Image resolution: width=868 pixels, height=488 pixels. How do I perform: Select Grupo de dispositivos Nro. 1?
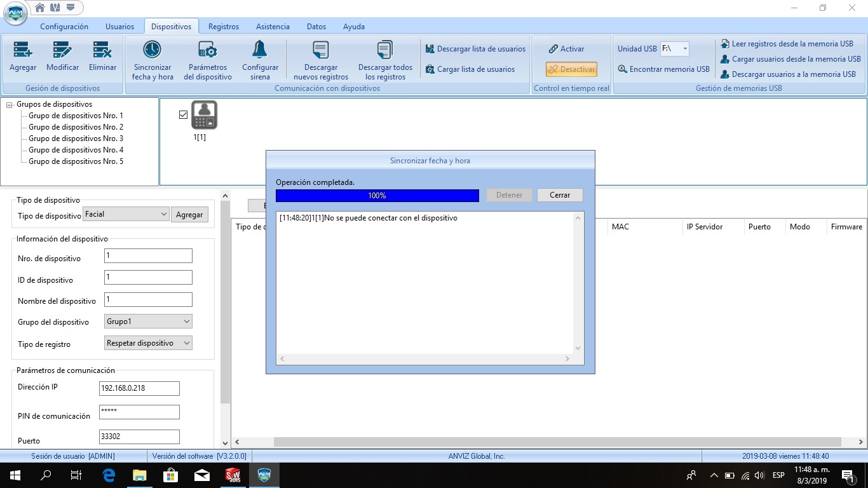(x=76, y=116)
